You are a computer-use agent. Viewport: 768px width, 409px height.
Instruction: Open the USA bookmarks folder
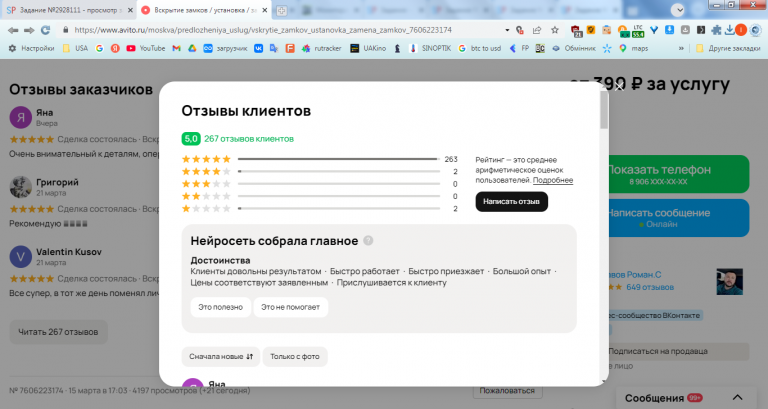[75, 48]
